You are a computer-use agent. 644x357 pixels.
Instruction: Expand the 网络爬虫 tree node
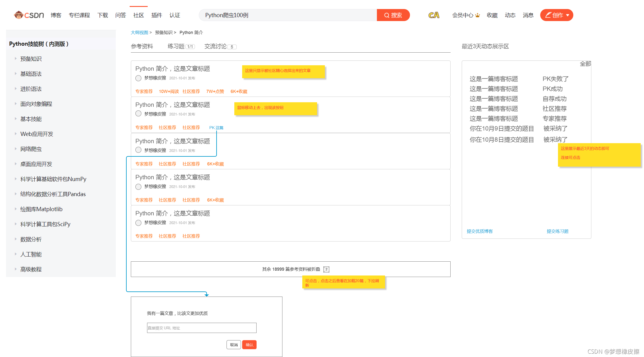(x=16, y=149)
